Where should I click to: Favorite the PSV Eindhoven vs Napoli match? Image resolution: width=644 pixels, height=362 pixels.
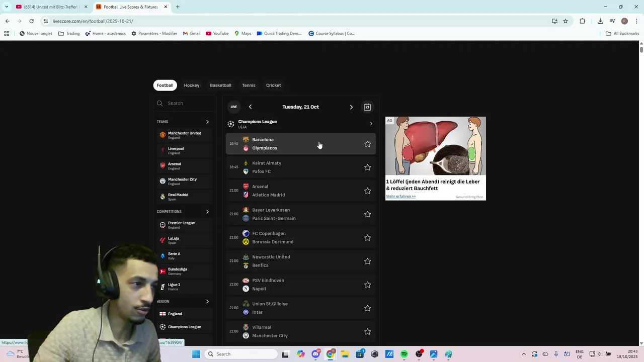pos(367,285)
